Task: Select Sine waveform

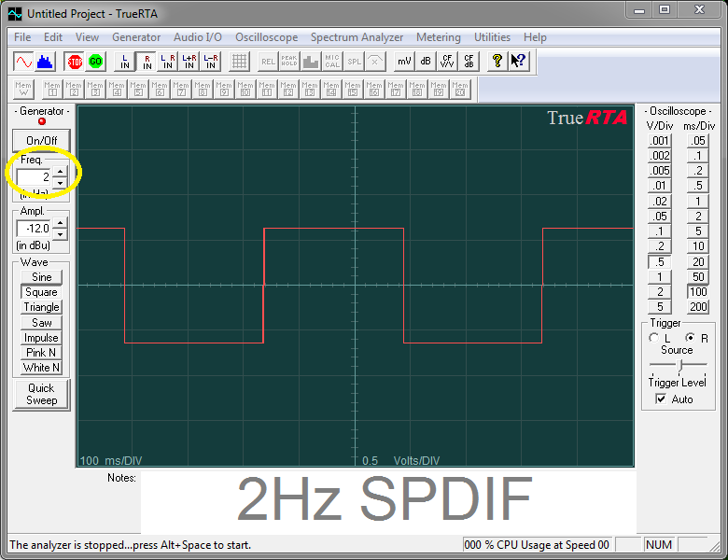Action: 41,277
